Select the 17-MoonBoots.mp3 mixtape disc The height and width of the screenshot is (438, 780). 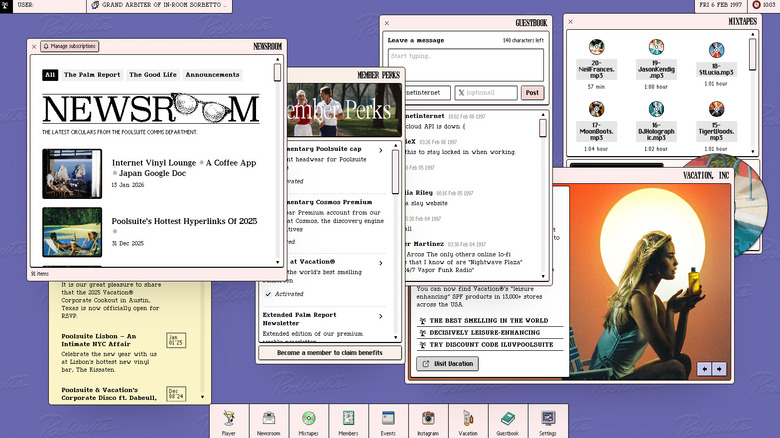coord(596,109)
